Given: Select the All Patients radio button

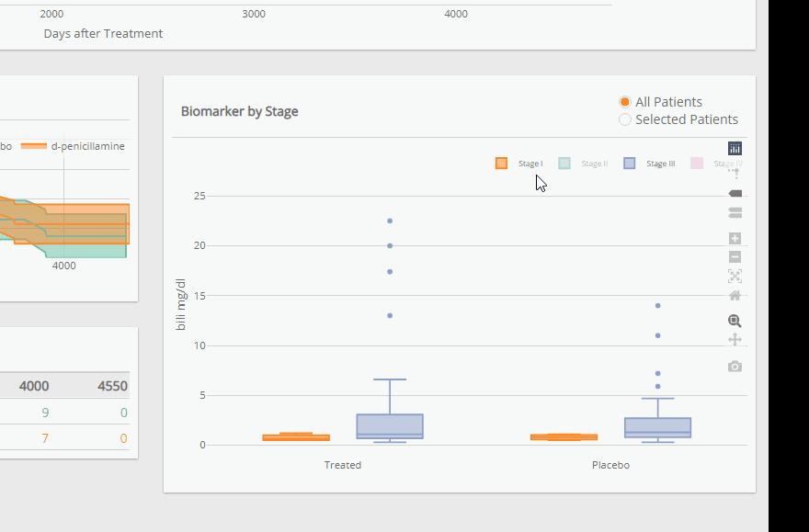Looking at the screenshot, I should coord(625,102).
